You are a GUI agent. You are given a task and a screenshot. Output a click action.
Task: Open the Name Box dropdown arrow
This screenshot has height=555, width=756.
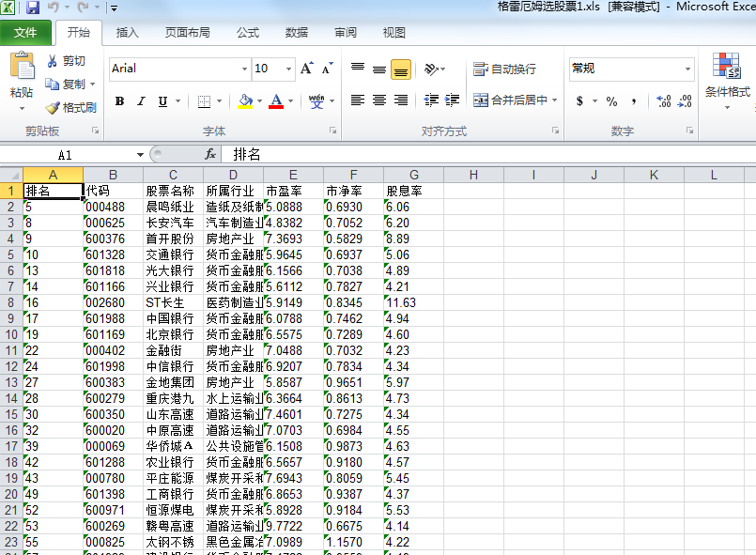(140, 155)
